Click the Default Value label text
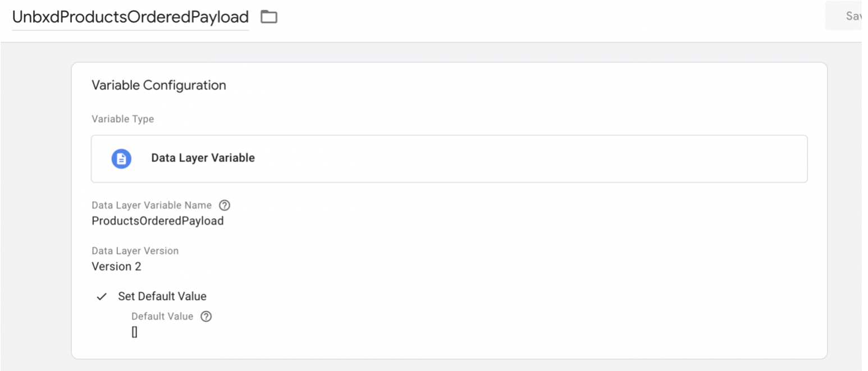Viewport: 868px width, 371px height. [162, 316]
